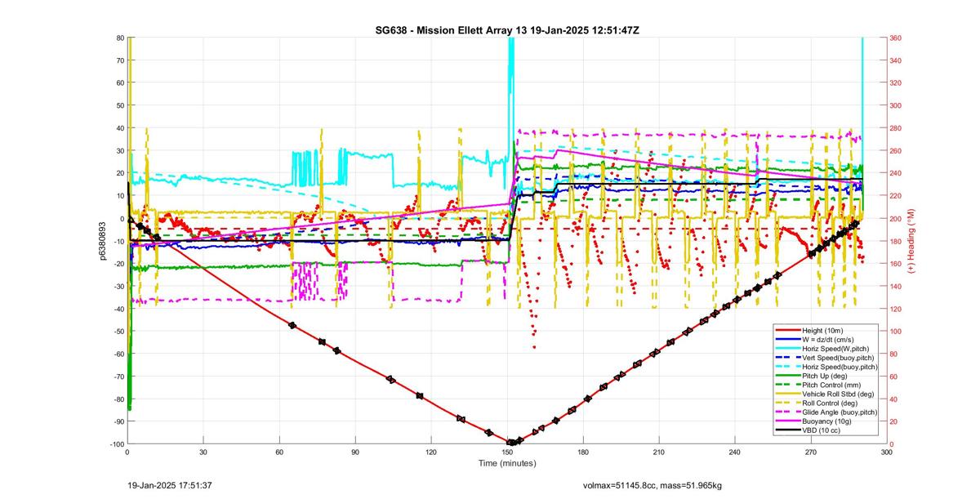
Task: Click the 270 tick on the time axis
Action: (811, 451)
